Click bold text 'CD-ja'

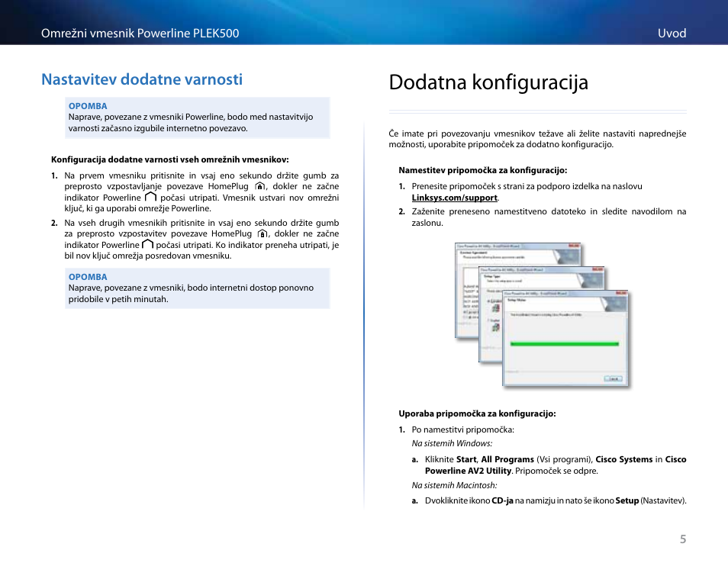(502, 500)
